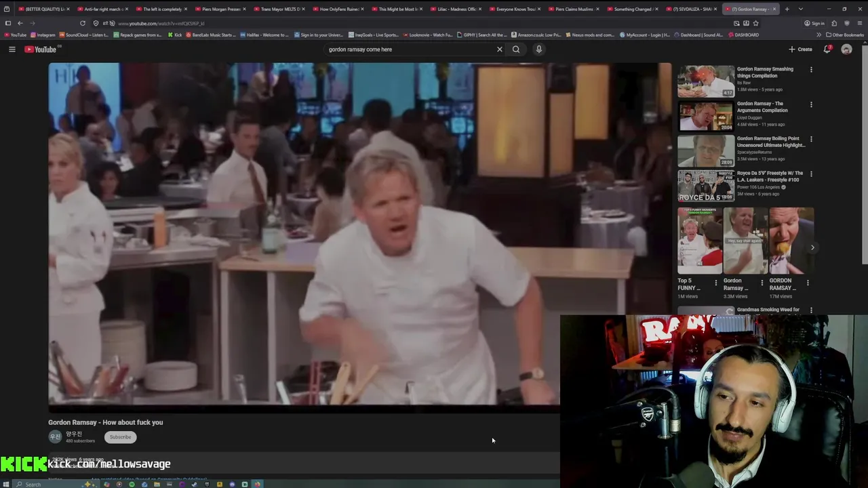Viewport: 868px width, 488px height.
Task: Open the Gordon Ramsay - The Arguments Compilation title link
Action: (762, 107)
